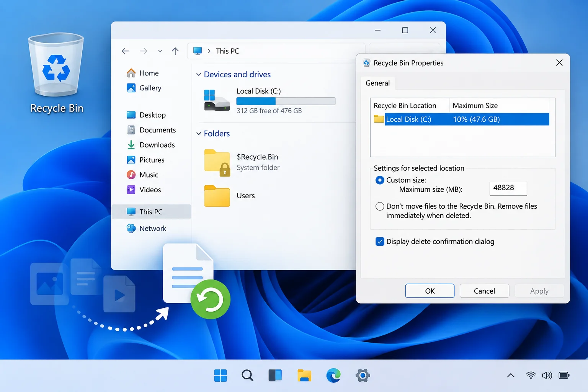Open taskbar Search

(x=247, y=376)
